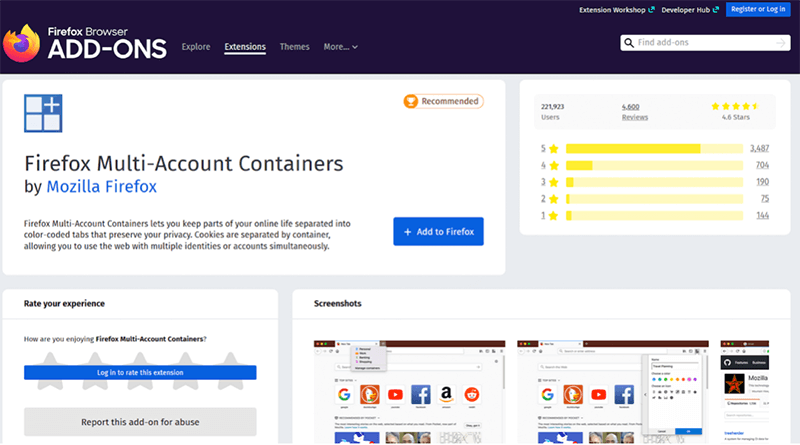800x445 pixels.
Task: Open the 4,600 Reviews link
Action: coord(635,112)
